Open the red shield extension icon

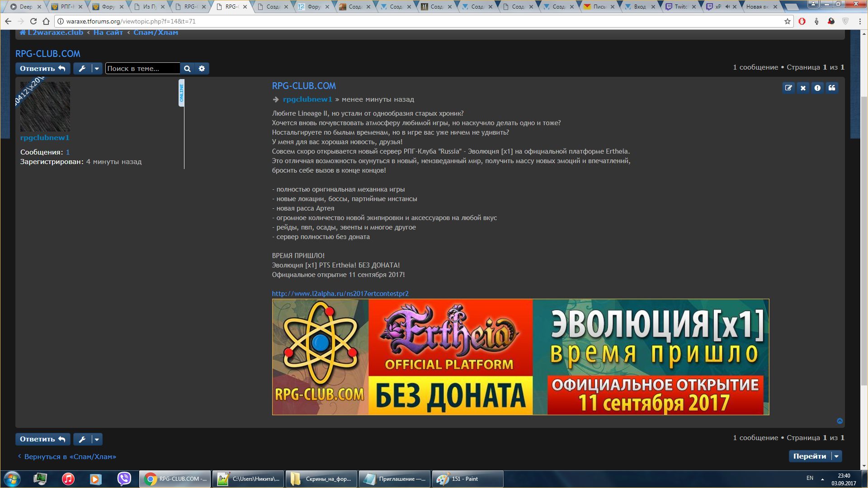coord(831,21)
